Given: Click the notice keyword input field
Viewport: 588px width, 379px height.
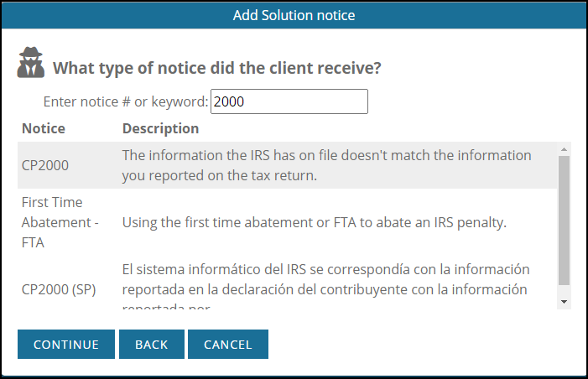Looking at the screenshot, I should click(x=289, y=101).
